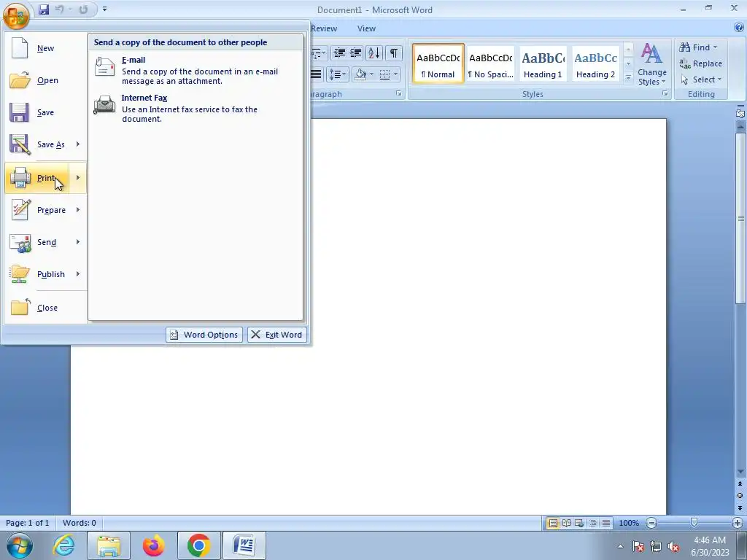This screenshot has height=560, width=747.
Task: Switch to Full Screen Reading view
Action: tap(566, 523)
